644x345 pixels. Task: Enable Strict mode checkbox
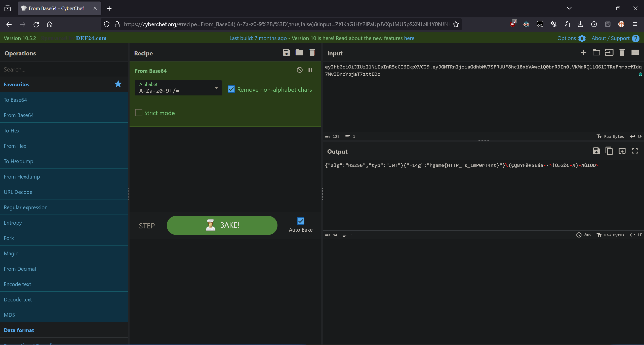[x=139, y=113]
